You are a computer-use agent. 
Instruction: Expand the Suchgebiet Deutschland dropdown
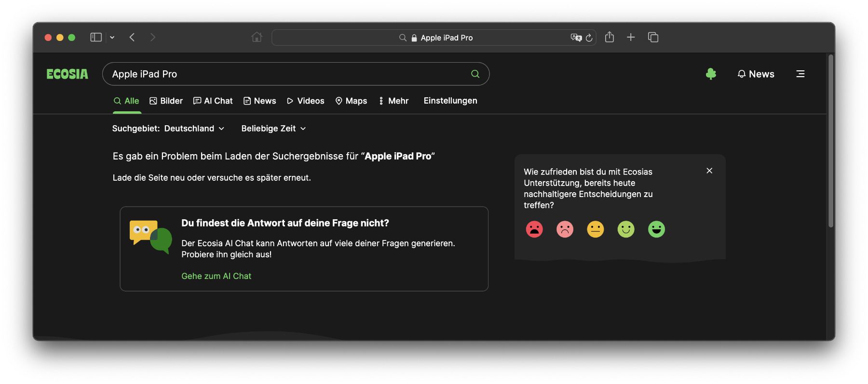click(x=168, y=129)
